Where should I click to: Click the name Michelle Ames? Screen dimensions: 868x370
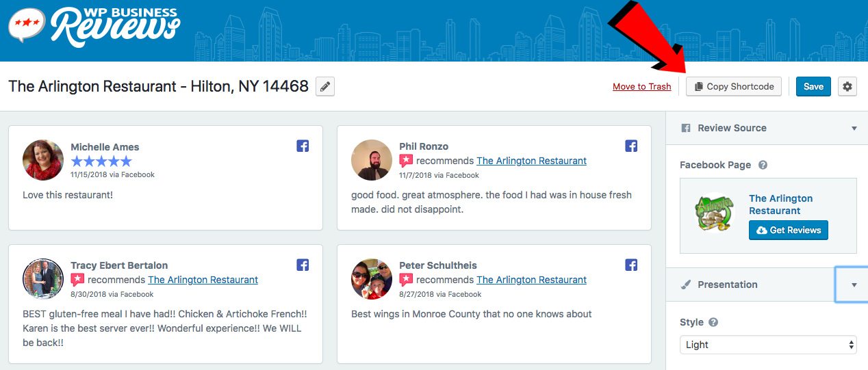click(x=105, y=147)
